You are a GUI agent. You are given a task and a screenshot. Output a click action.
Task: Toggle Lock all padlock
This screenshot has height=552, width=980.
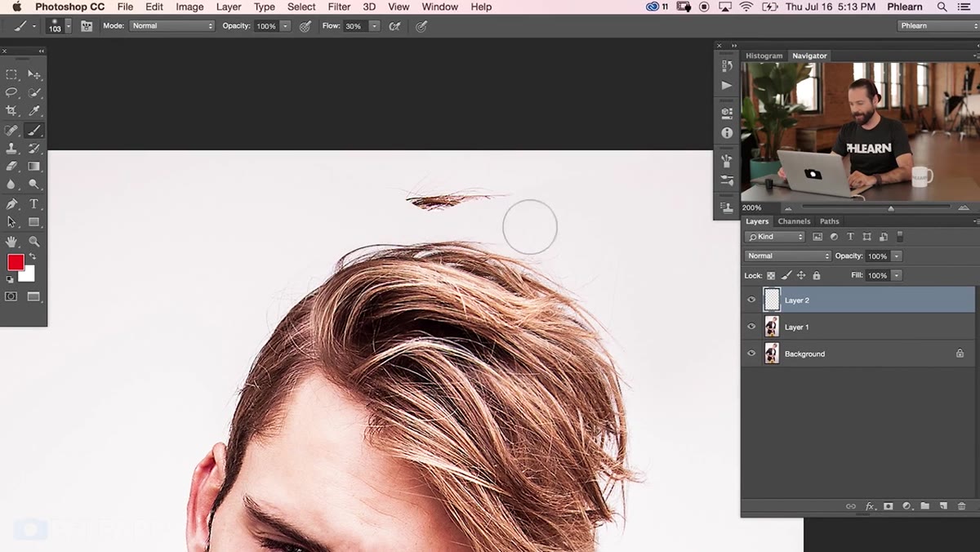(817, 276)
